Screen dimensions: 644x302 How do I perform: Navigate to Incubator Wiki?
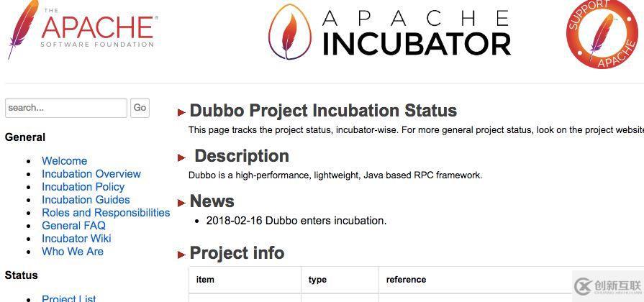pos(76,239)
